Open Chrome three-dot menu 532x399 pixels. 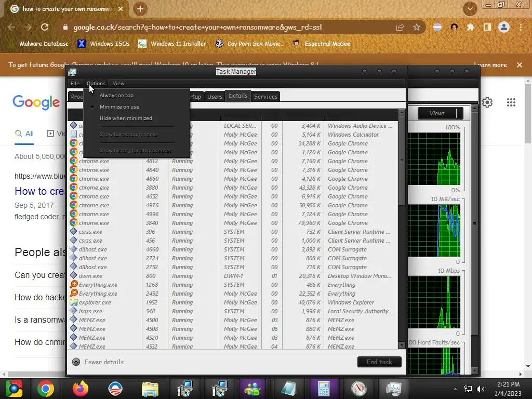tap(521, 27)
